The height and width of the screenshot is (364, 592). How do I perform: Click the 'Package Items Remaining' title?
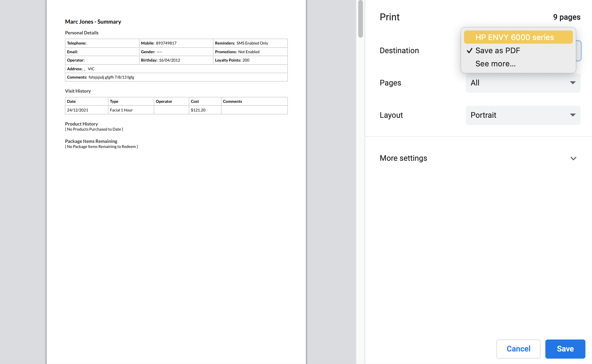[91, 141]
